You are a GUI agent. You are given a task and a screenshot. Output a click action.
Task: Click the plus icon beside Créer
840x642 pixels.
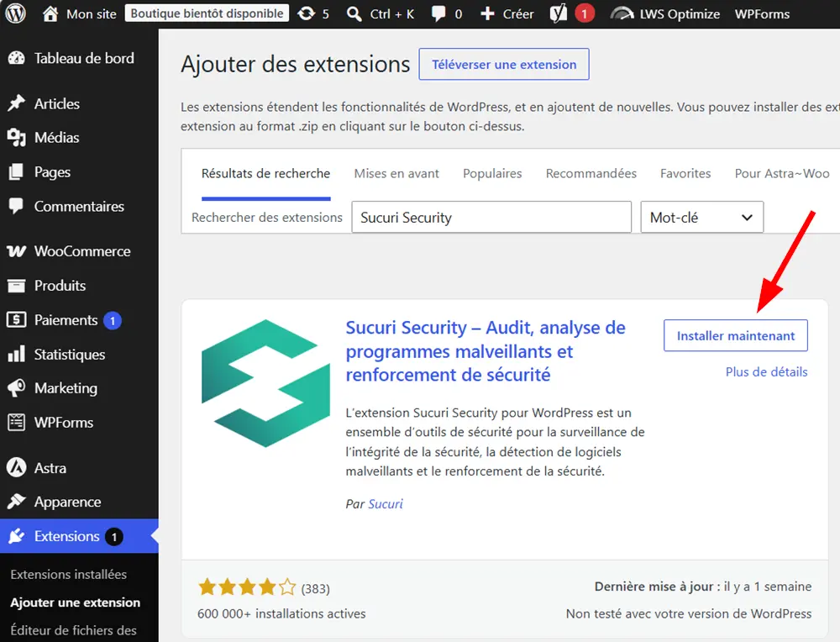click(487, 13)
